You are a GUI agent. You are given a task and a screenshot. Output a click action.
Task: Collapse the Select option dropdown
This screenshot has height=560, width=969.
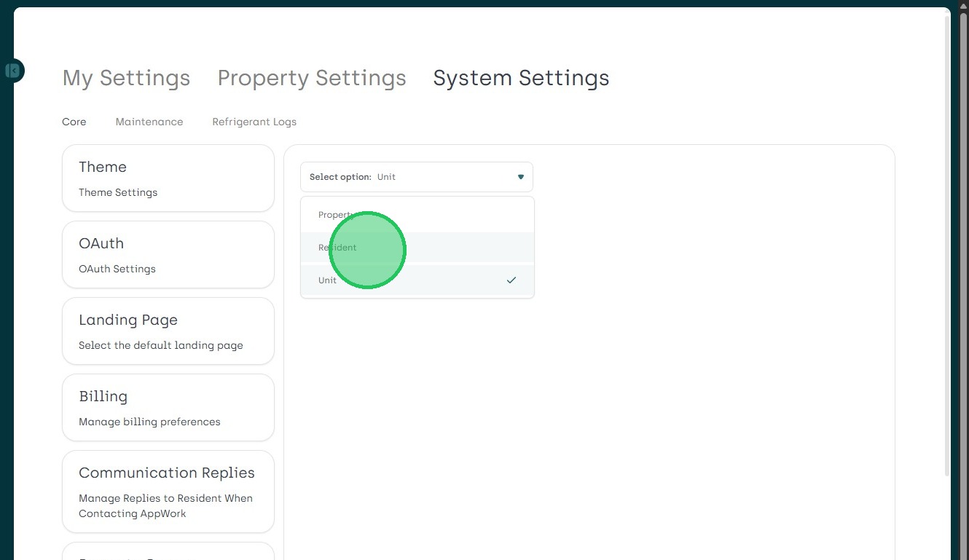[x=417, y=177]
